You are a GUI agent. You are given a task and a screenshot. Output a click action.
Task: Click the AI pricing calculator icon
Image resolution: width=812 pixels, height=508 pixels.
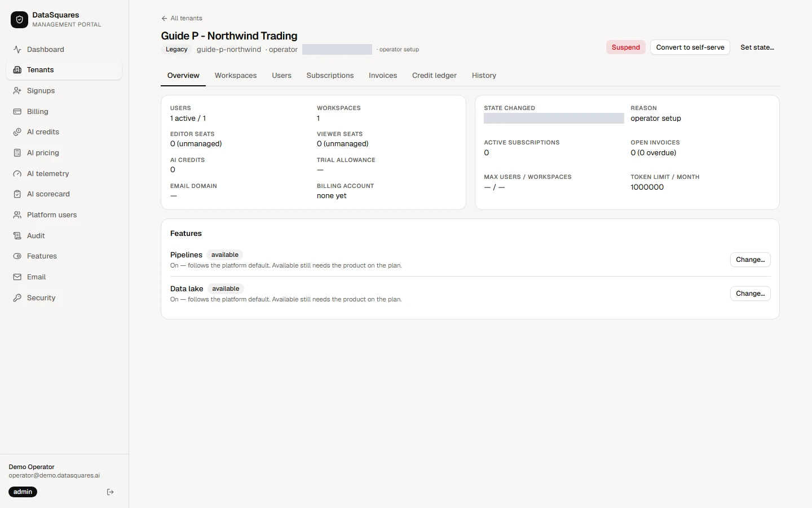17,153
